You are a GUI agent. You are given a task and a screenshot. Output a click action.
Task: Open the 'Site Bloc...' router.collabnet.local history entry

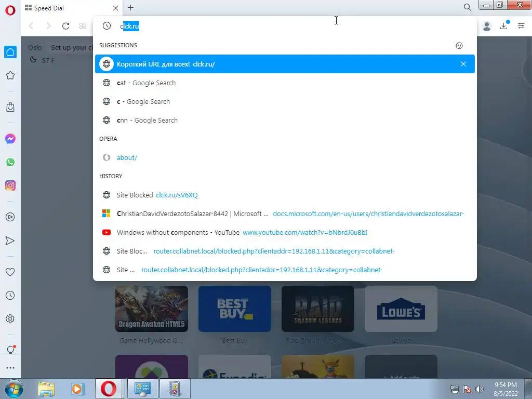click(x=285, y=251)
